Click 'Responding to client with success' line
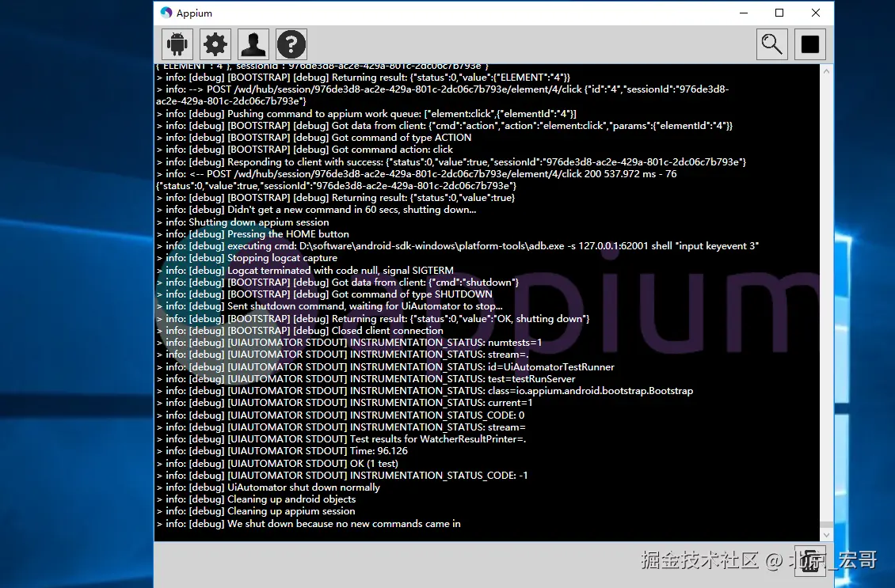 tap(451, 162)
